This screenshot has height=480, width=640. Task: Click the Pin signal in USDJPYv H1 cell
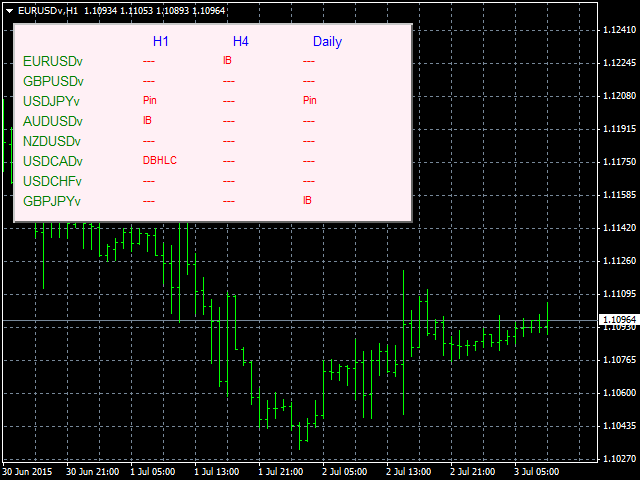pos(150,100)
